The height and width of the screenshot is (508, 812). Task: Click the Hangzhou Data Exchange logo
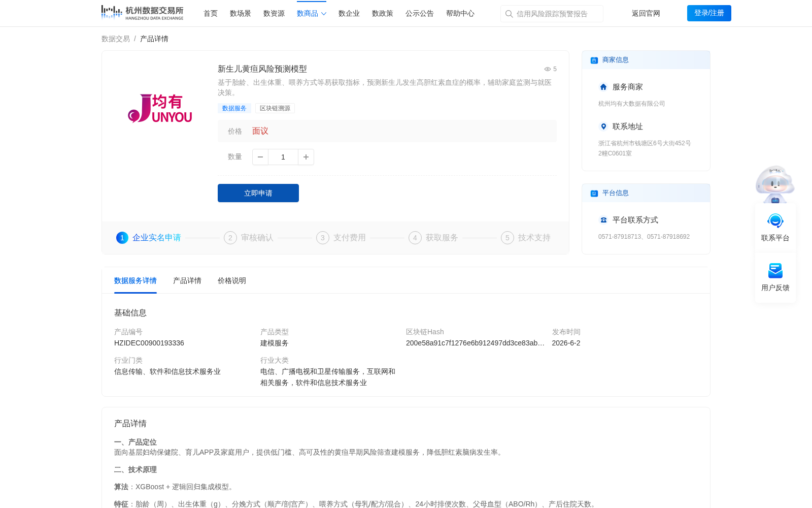pos(142,13)
